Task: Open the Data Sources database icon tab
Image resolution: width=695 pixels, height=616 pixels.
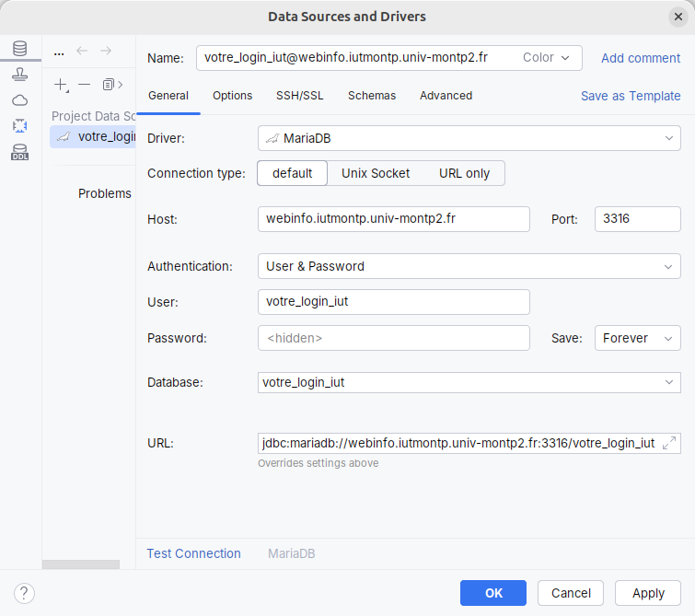Action: click(20, 48)
